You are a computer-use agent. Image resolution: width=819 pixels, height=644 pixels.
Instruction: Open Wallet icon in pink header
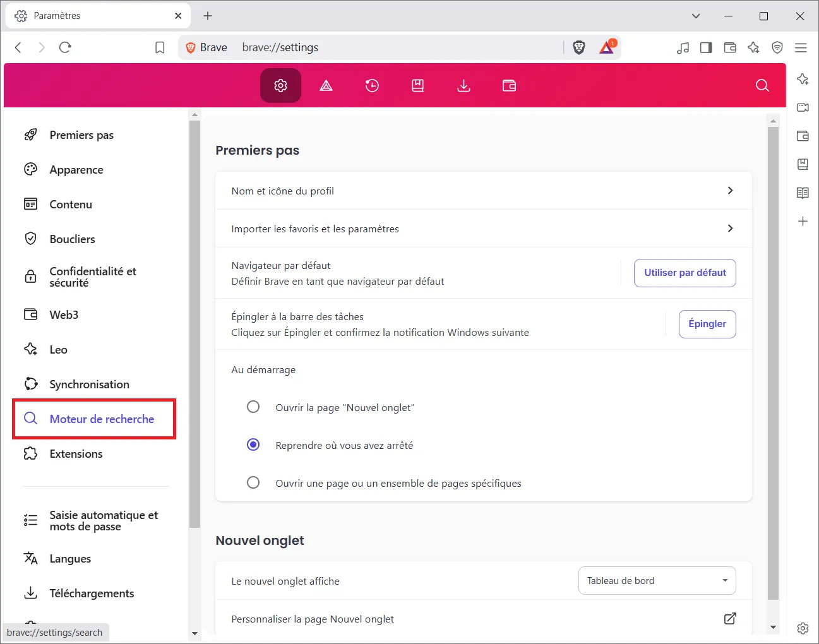click(x=509, y=85)
